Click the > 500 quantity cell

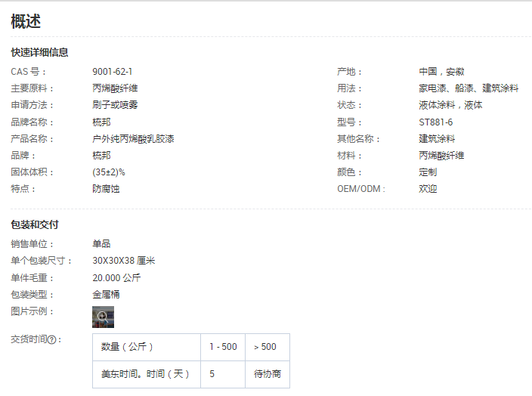[265, 347]
